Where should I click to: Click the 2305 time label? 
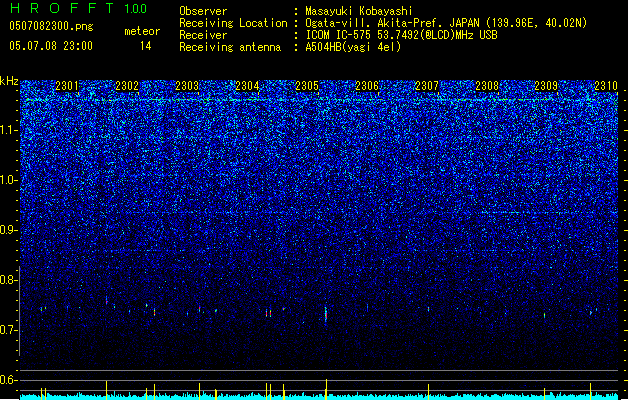tap(307, 86)
